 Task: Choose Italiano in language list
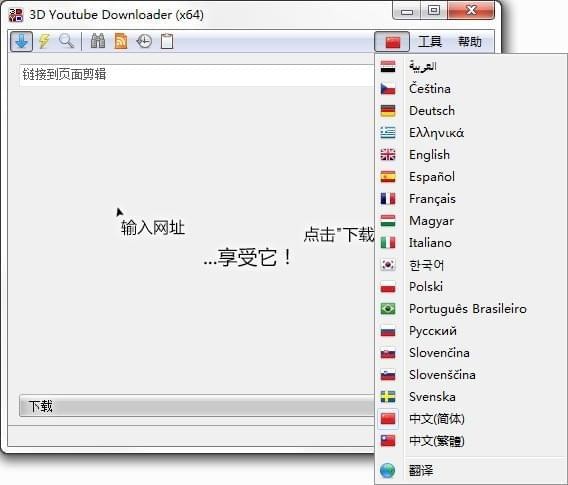(x=471, y=243)
